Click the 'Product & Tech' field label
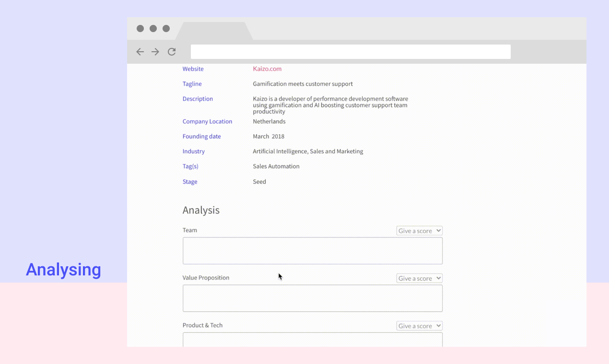Screen dimensions: 609x364 coord(202,325)
